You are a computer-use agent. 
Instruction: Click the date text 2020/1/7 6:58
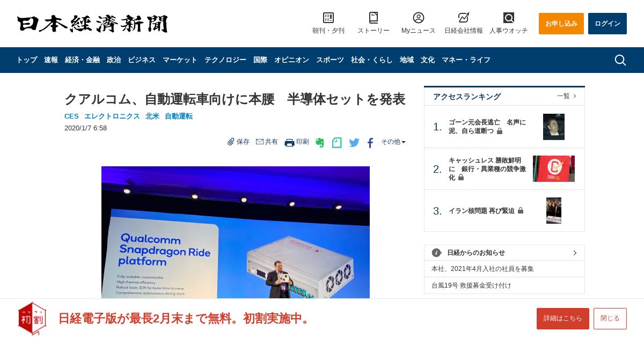(86, 128)
